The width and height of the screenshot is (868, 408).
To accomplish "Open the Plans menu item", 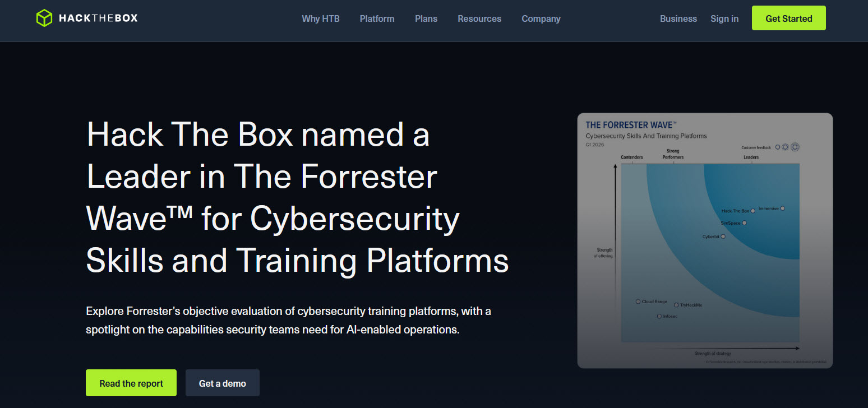I will click(x=426, y=18).
